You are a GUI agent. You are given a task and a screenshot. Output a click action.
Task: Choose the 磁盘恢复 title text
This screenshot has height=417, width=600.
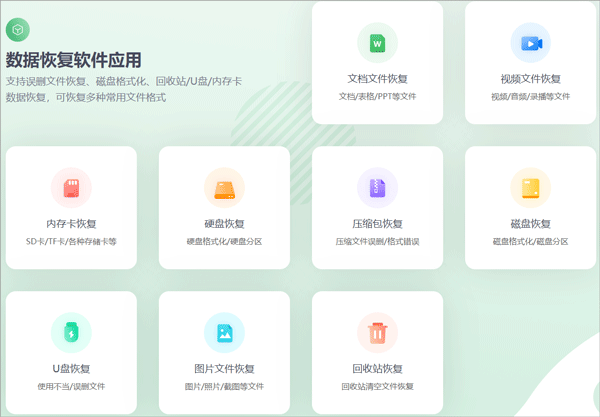(530, 223)
